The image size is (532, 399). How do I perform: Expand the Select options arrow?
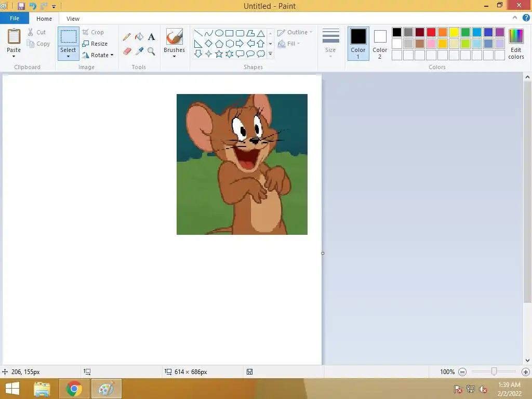(x=68, y=56)
